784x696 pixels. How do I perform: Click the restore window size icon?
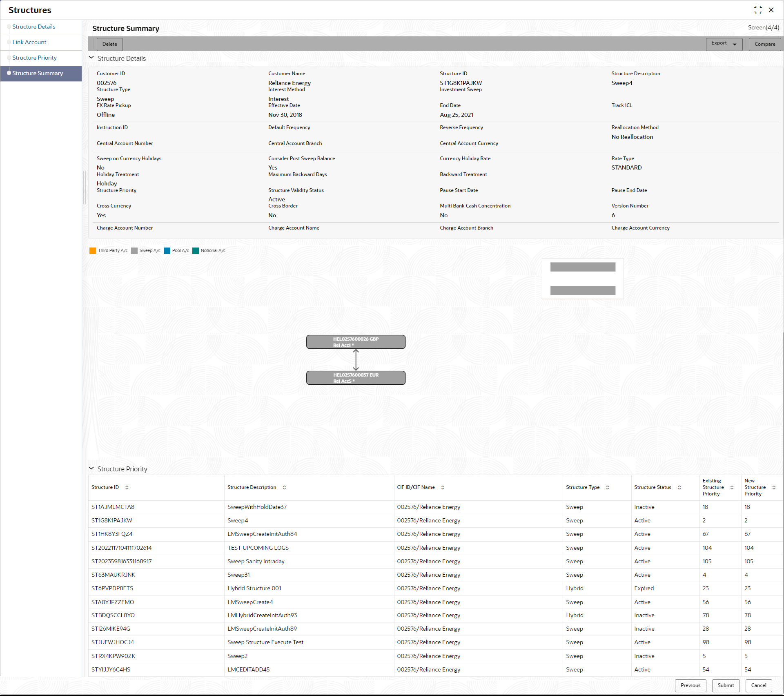[x=758, y=10]
